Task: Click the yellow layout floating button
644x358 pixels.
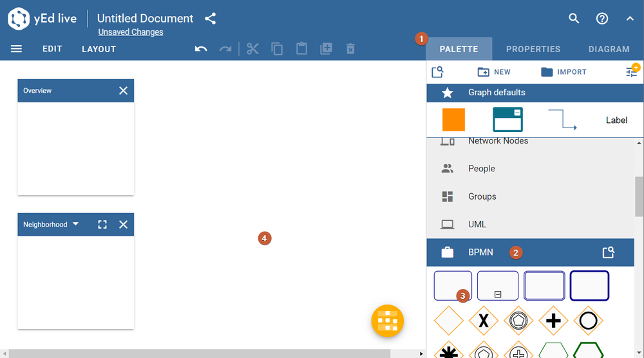Action: (x=387, y=321)
